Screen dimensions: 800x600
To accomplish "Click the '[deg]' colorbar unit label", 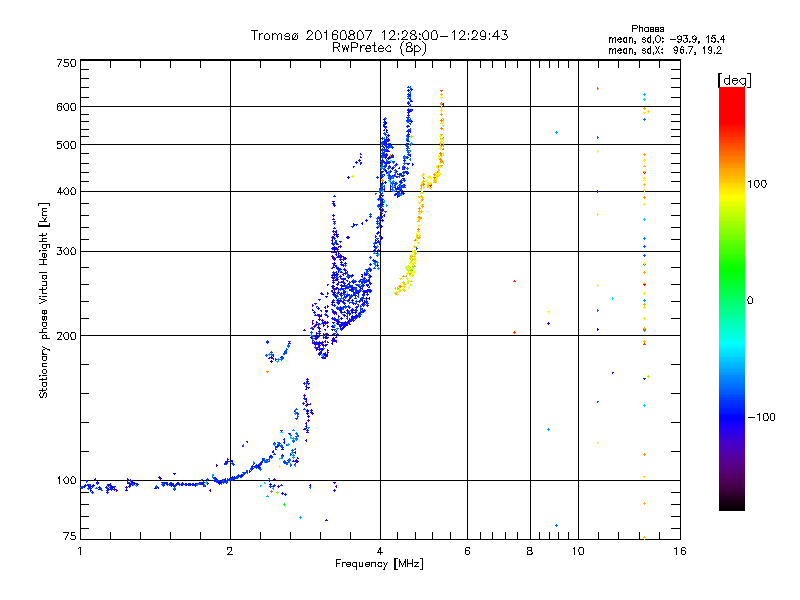I will coord(734,80).
